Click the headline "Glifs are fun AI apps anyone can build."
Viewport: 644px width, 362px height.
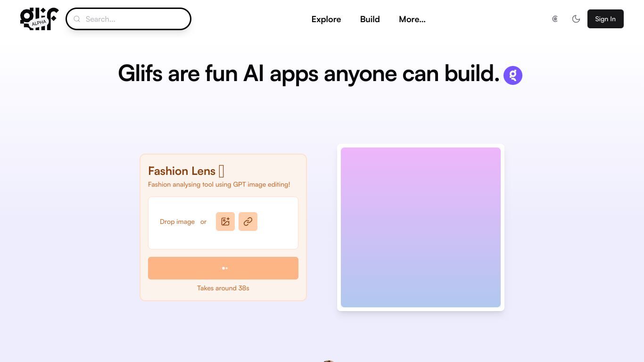(x=309, y=74)
